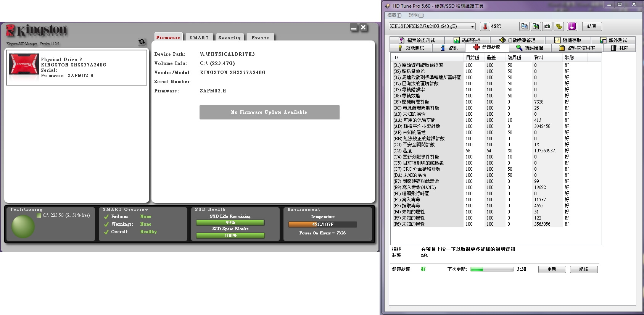The image size is (644, 315).
Task: Close the Kingston SSD Manager window
Action: tap(364, 27)
